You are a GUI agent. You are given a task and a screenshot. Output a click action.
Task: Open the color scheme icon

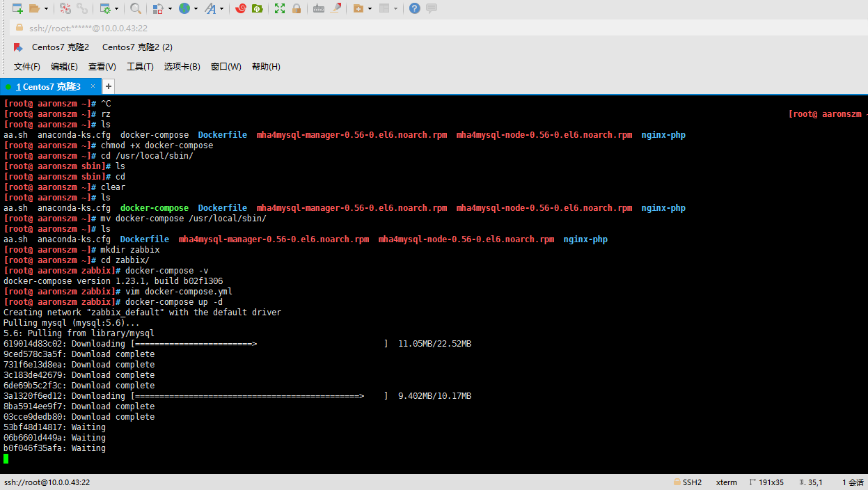[158, 8]
